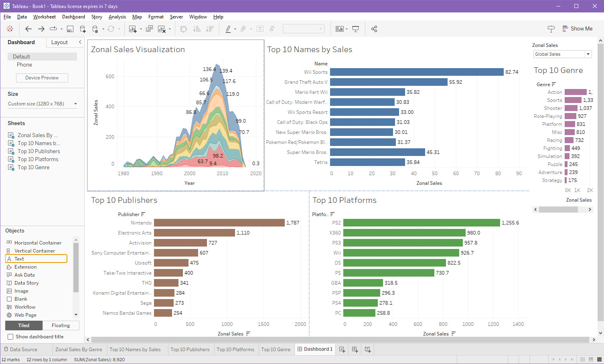Click the New Worksheet toolbar icon
This screenshot has width=604, height=364.
133,29
